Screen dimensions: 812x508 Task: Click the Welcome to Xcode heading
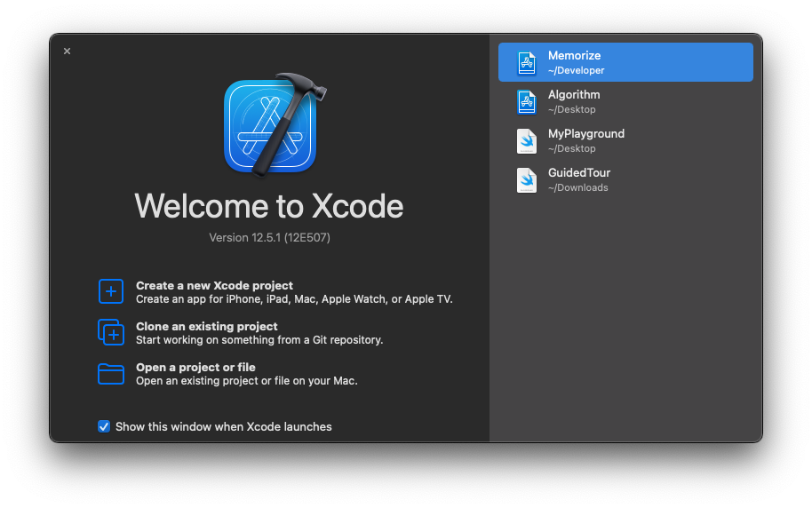(269, 206)
